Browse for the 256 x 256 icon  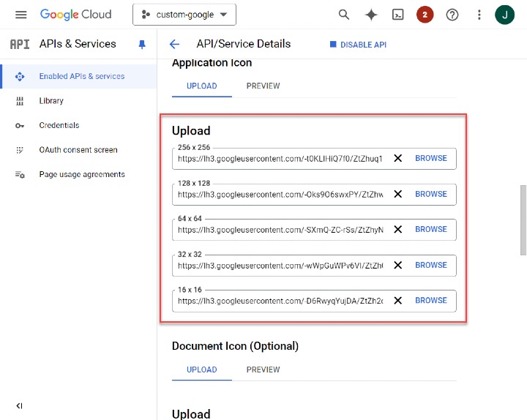tap(430, 159)
